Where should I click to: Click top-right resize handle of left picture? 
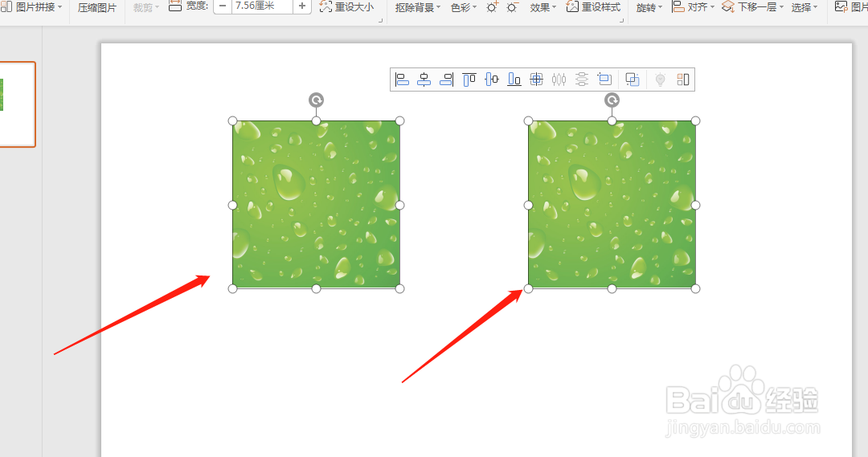click(399, 120)
